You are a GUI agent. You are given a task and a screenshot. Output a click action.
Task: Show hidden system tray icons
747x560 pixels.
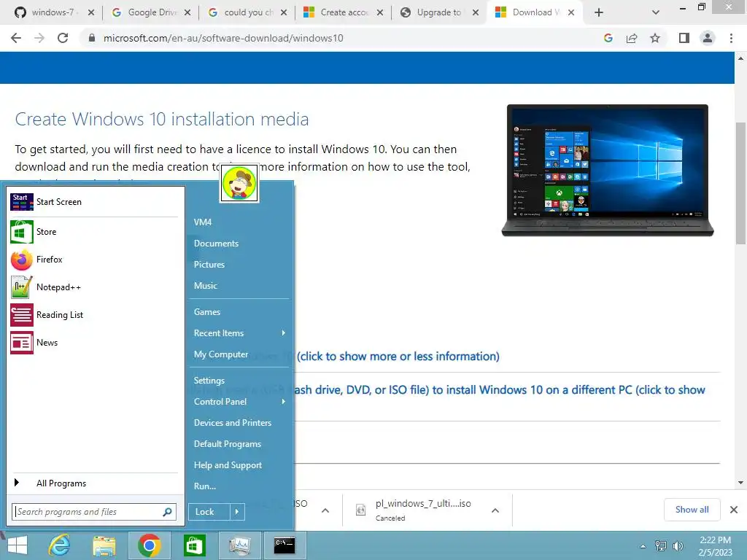coord(643,546)
